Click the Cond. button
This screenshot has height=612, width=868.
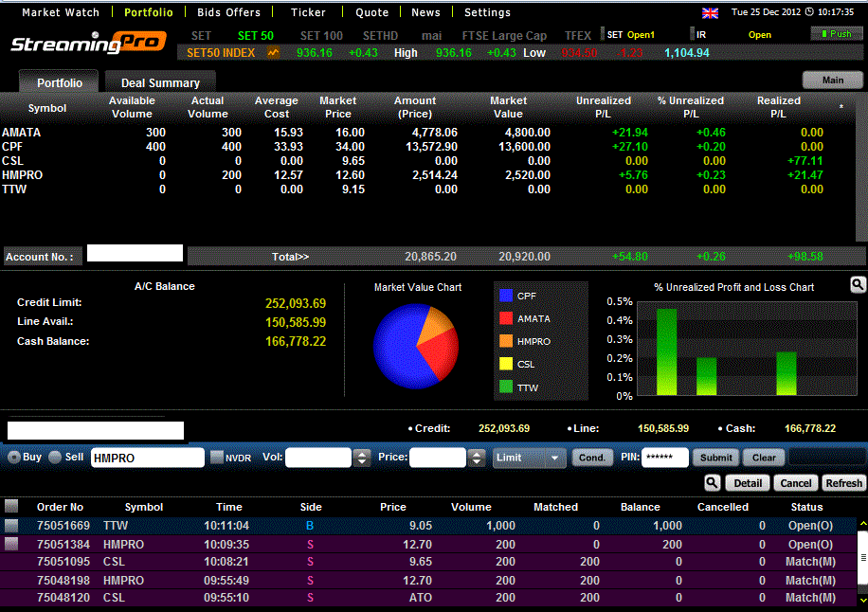[x=591, y=458]
